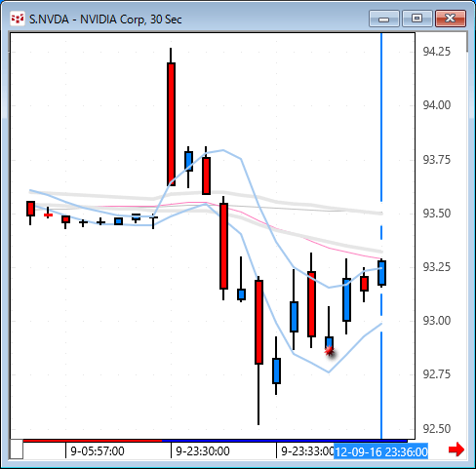Image resolution: width=476 pixels, height=469 pixels.
Task: Click the last blue candle at right edge
Action: [x=381, y=273]
